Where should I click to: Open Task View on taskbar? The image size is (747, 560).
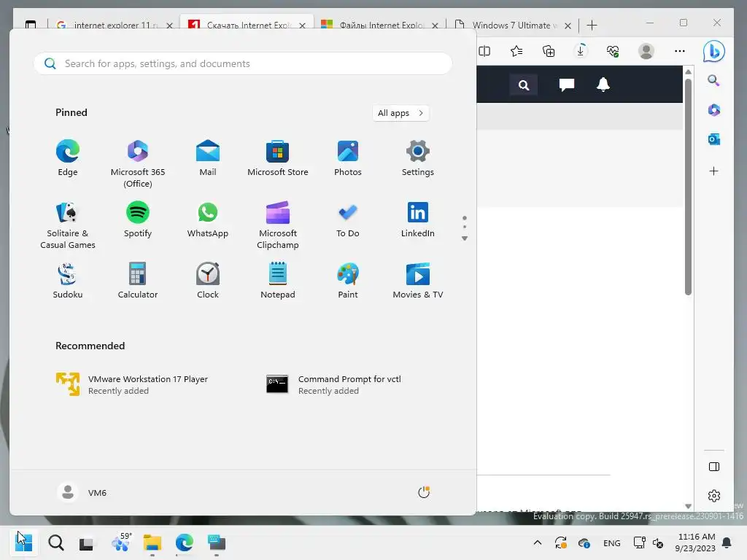[87, 542]
